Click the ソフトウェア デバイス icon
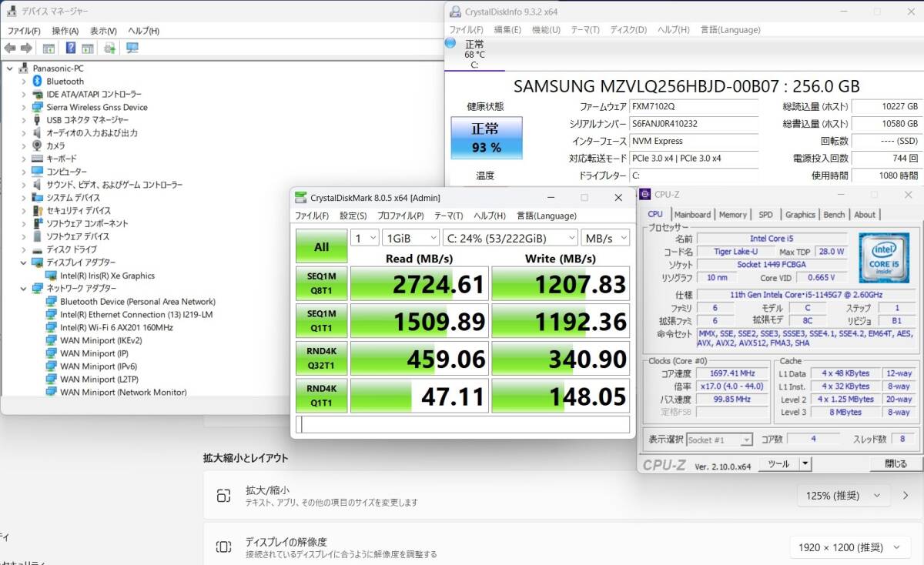Screen dimensions: 924x565 [37, 236]
